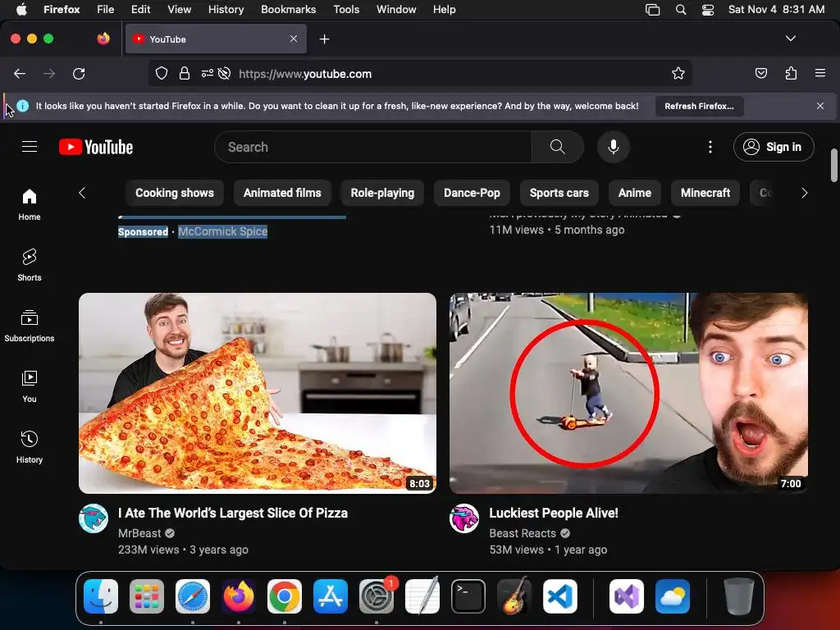Open the History menu in menu bar
This screenshot has height=630, width=840.
coord(226,9)
